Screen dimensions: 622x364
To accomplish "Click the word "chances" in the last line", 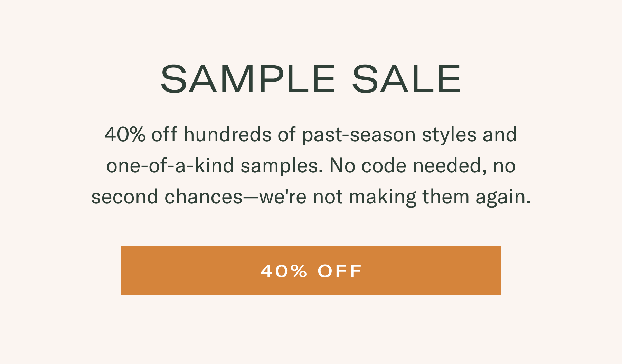I will (204, 197).
